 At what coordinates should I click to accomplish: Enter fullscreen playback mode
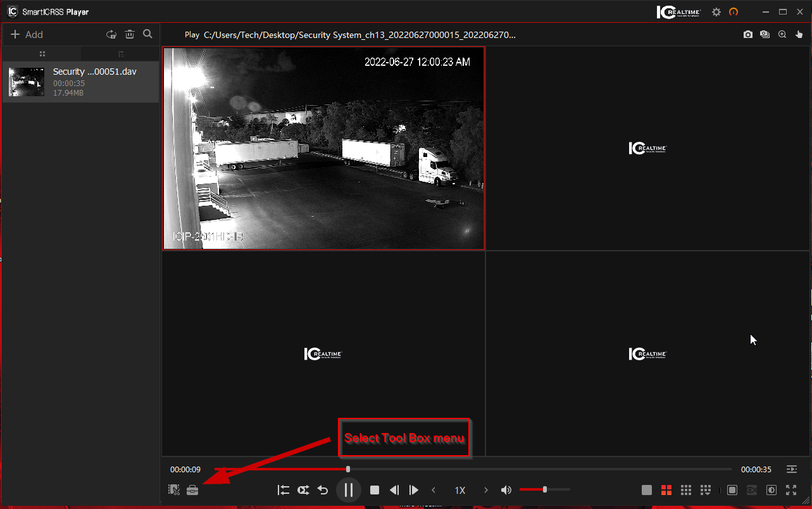[790, 489]
